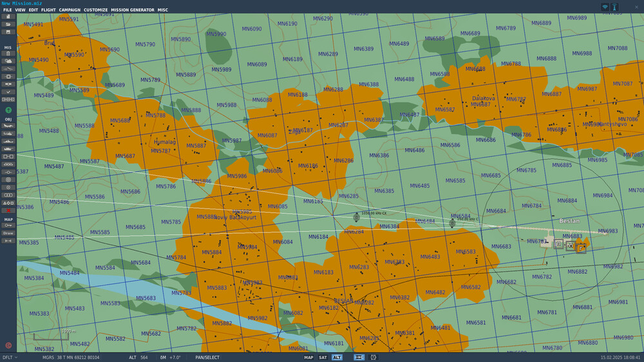
Task: Select the ship group placement tool
Action: (x=8, y=141)
